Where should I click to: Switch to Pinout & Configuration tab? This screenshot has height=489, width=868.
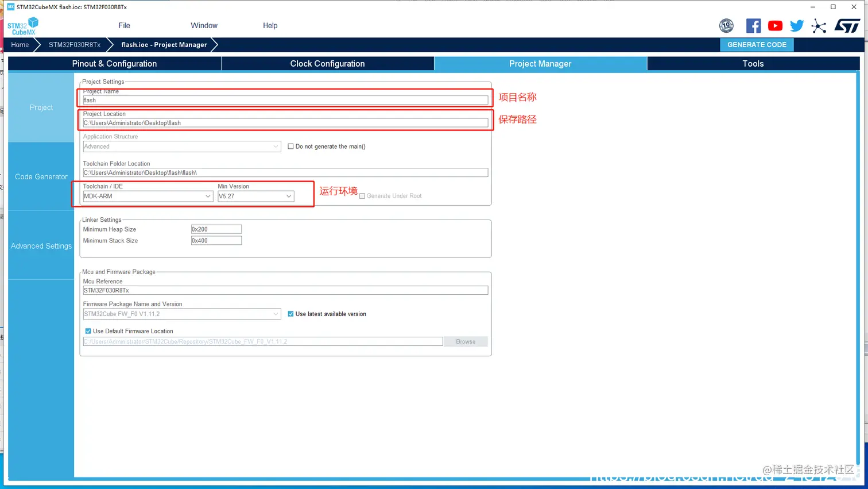tap(114, 64)
